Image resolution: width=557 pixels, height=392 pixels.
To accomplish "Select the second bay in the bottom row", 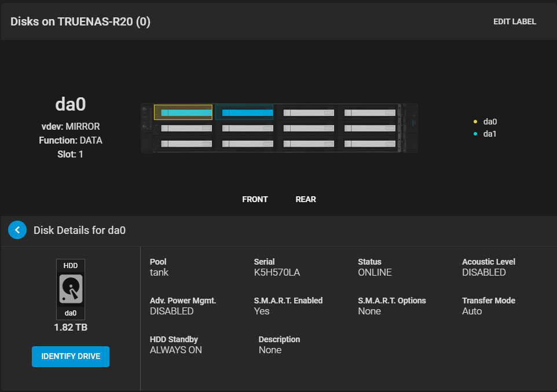I will tap(248, 144).
